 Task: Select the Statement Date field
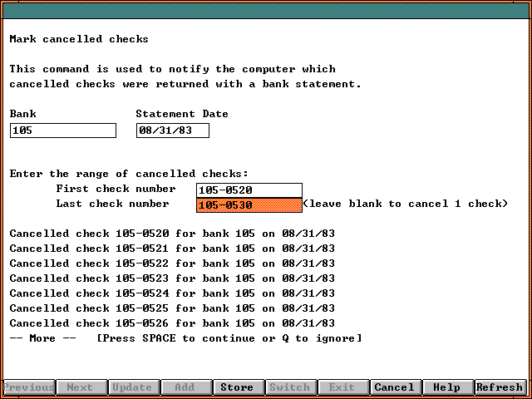(173, 131)
